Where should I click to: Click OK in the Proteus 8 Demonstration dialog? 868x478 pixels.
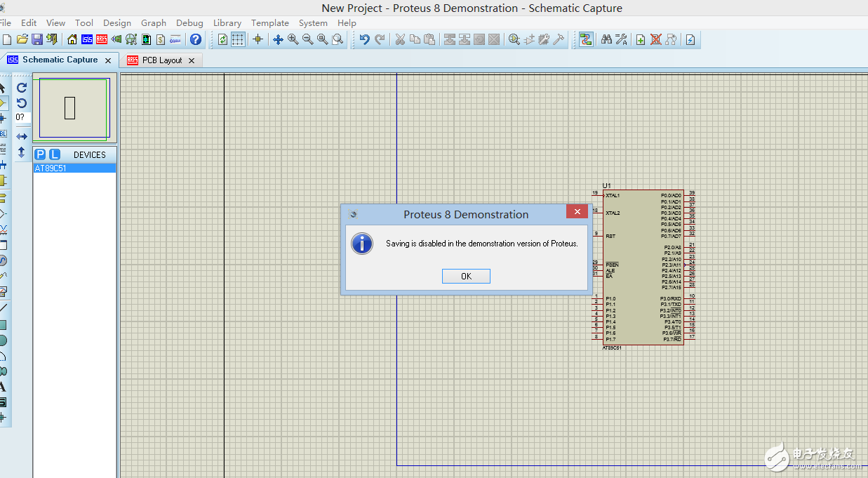tap(466, 276)
